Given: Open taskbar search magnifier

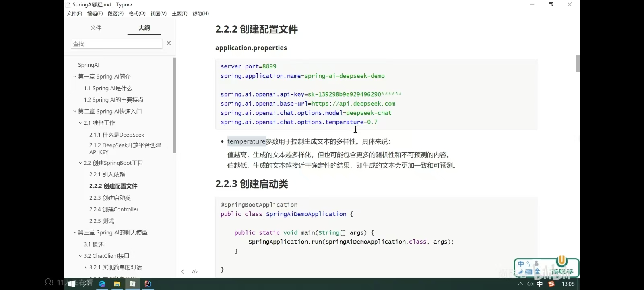Looking at the screenshot, I should [86, 284].
